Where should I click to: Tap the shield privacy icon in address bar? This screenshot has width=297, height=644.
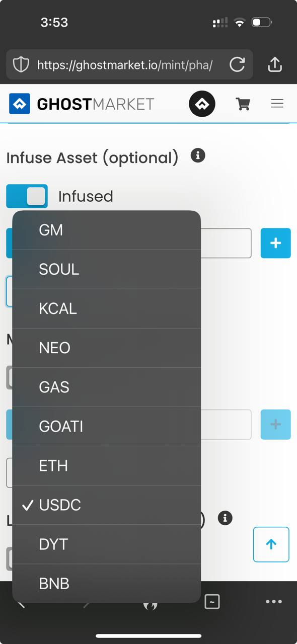[x=21, y=64]
